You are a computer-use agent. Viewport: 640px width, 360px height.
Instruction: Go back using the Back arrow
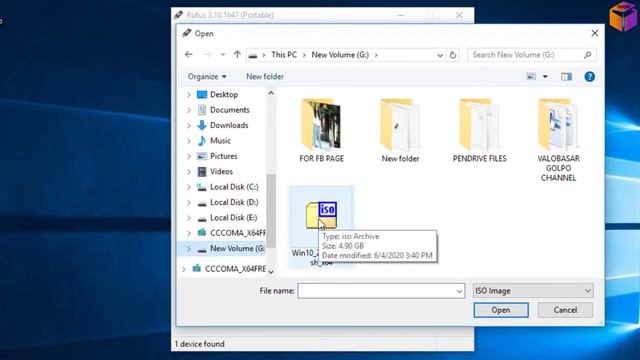click(189, 55)
